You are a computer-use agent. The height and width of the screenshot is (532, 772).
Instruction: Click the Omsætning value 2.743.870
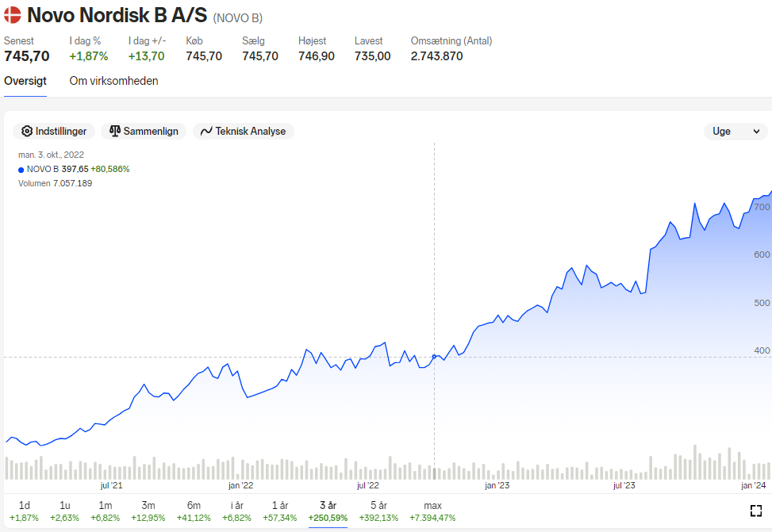coord(436,56)
